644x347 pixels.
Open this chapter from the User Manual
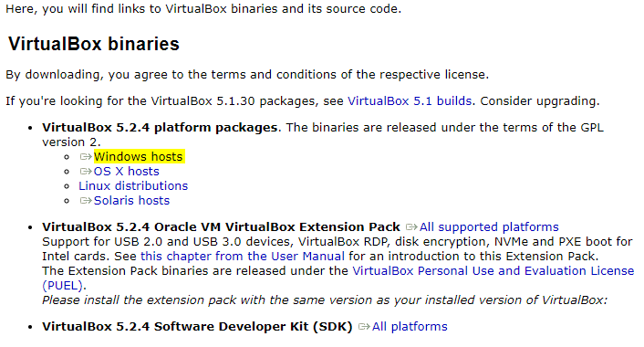243,256
